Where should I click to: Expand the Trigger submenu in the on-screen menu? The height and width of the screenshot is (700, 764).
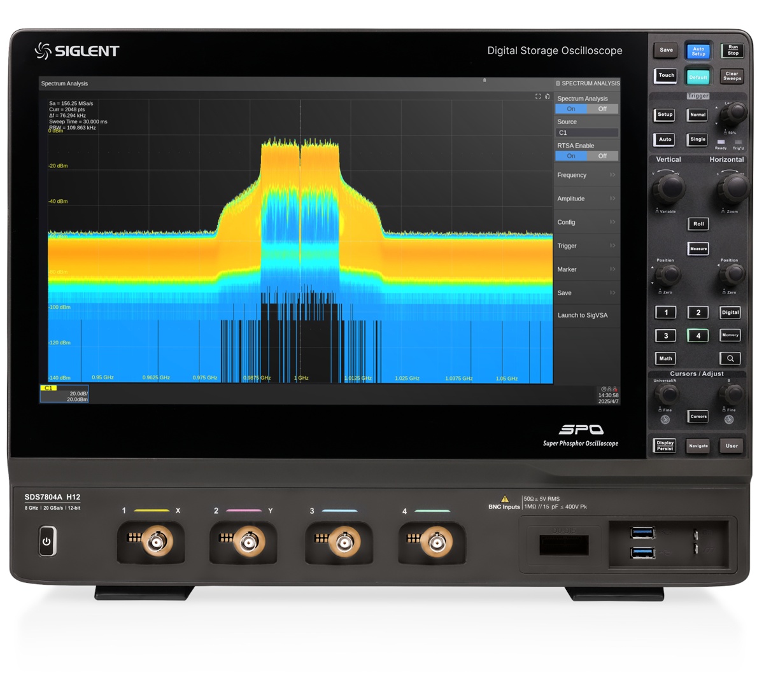586,246
